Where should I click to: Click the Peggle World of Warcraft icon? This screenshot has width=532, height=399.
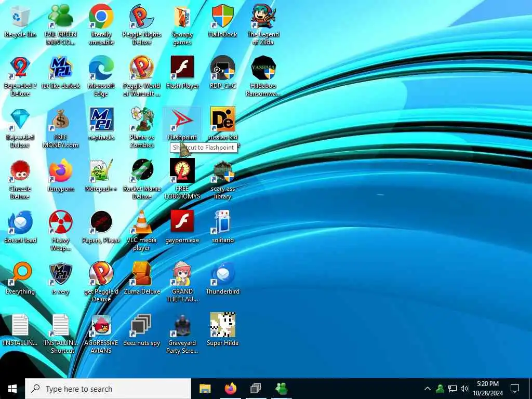pos(142,77)
